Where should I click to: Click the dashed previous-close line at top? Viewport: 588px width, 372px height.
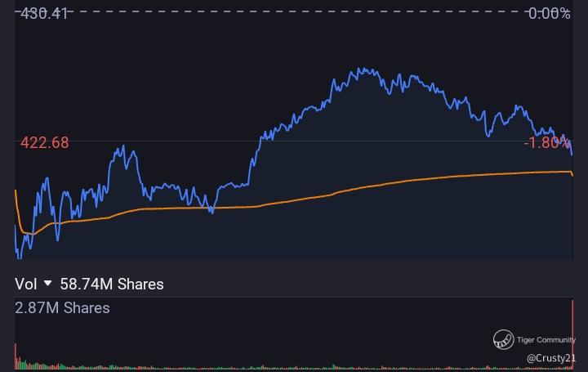(294, 13)
